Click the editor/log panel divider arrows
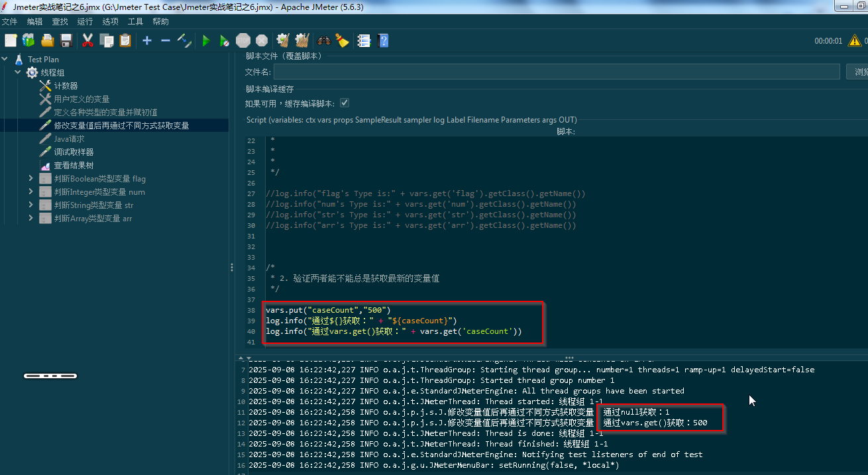868x475 pixels. [x=244, y=357]
